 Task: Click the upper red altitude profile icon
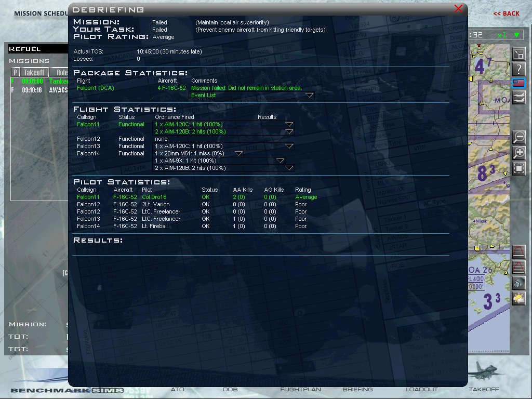pos(518,252)
